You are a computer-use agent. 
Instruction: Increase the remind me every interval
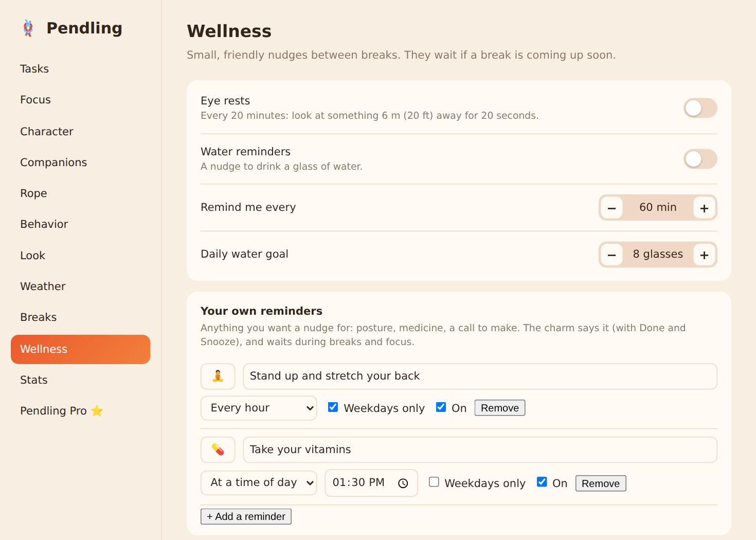pyautogui.click(x=704, y=208)
